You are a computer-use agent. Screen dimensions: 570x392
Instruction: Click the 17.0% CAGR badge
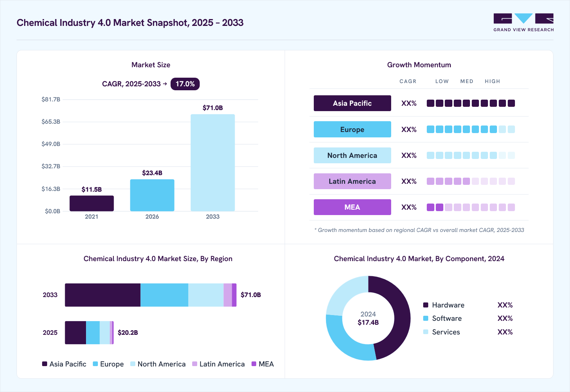[x=185, y=84]
